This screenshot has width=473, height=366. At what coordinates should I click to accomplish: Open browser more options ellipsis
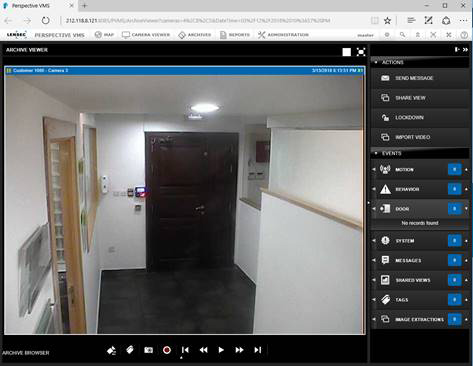coord(463,21)
